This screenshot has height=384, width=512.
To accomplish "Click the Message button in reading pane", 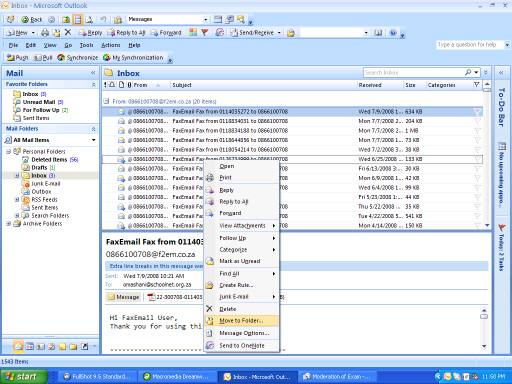I will [123, 297].
